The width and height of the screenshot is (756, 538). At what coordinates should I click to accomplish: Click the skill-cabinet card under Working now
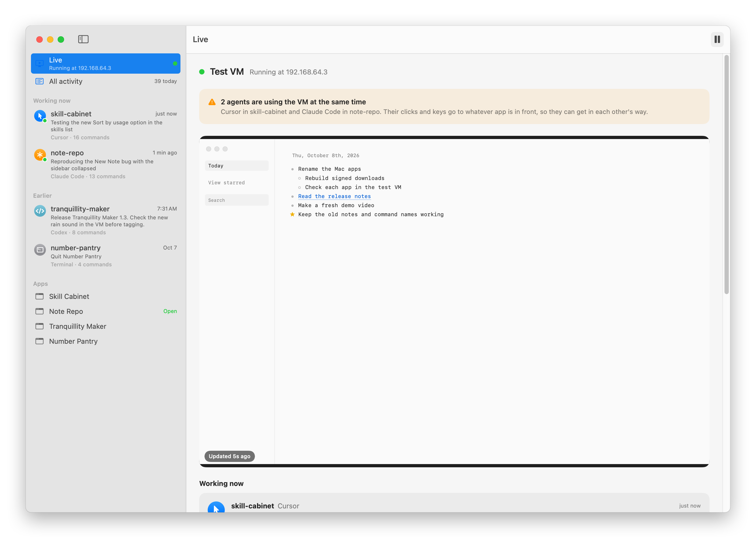[454, 503]
